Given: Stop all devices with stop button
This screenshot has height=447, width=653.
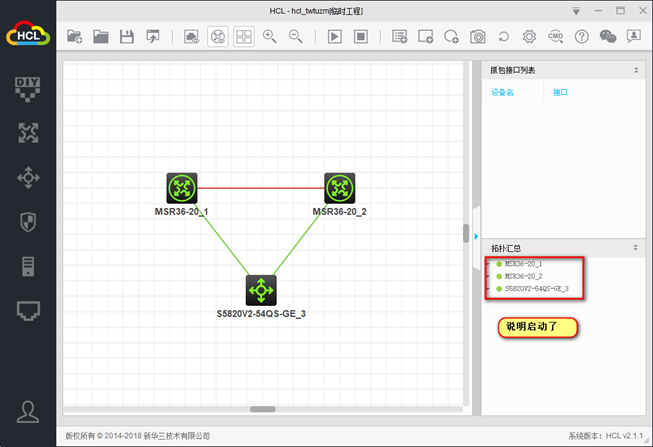Looking at the screenshot, I should [361, 37].
